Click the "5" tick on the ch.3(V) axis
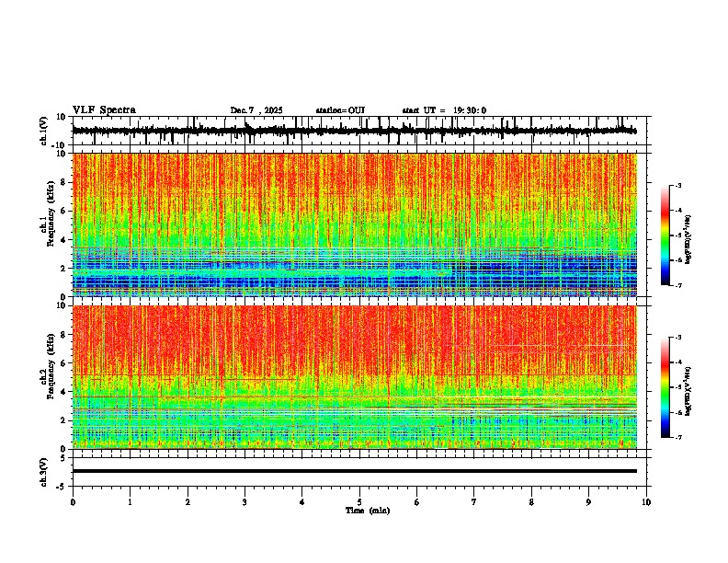Viewport: 728px width, 563px height. (64, 458)
